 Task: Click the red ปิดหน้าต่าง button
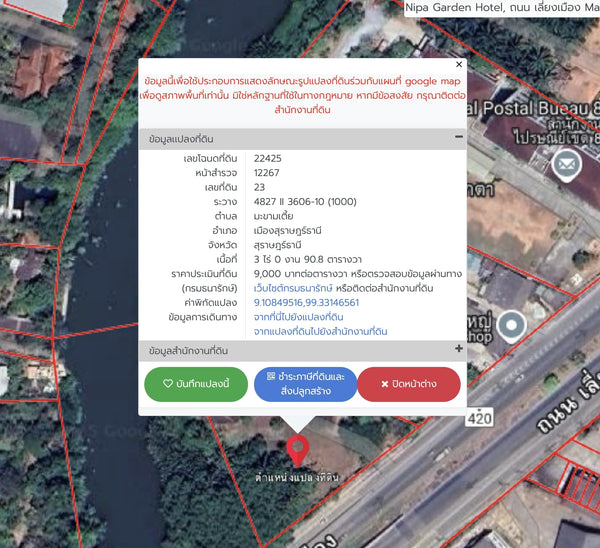pos(409,384)
